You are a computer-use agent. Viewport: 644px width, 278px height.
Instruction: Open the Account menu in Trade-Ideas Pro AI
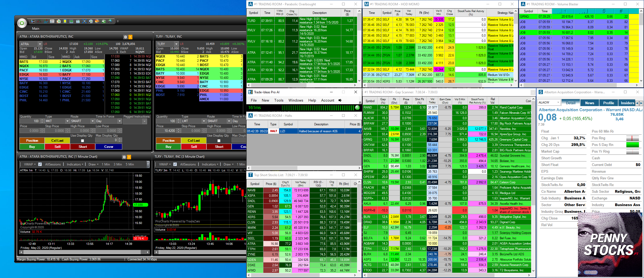328,101
